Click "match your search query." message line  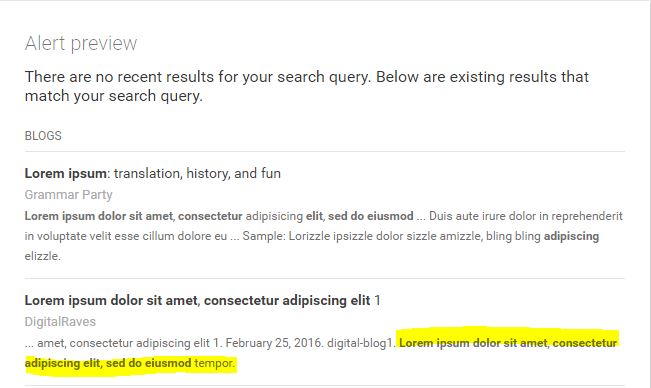click(x=114, y=96)
